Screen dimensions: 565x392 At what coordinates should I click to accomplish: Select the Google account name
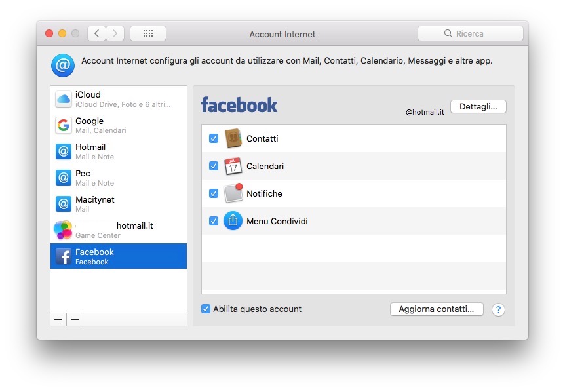89,121
